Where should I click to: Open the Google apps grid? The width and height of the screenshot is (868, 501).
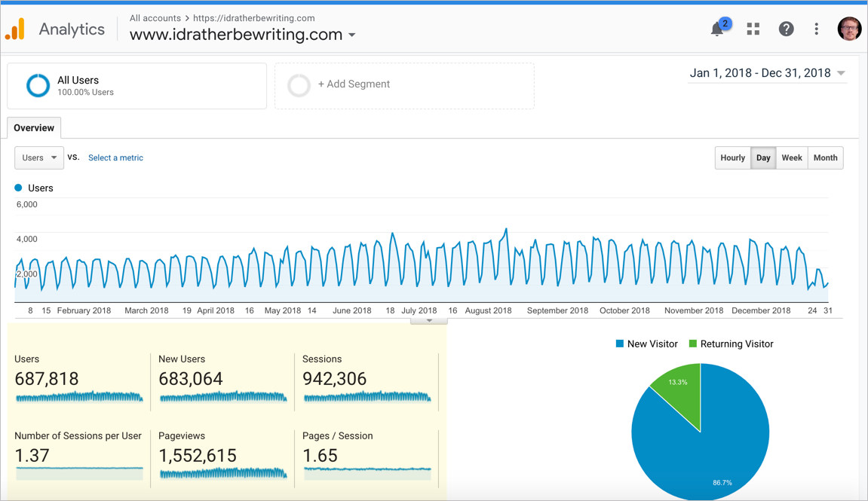(x=753, y=29)
